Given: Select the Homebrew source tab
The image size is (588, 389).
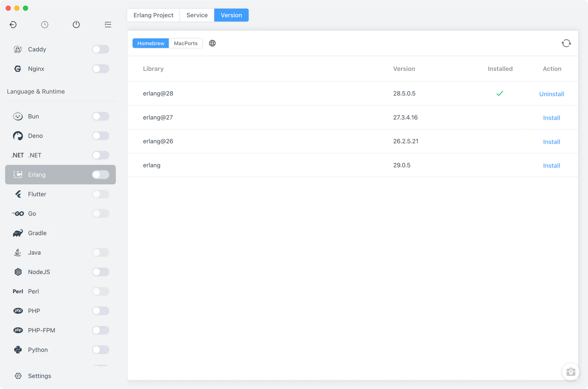Looking at the screenshot, I should 151,43.
